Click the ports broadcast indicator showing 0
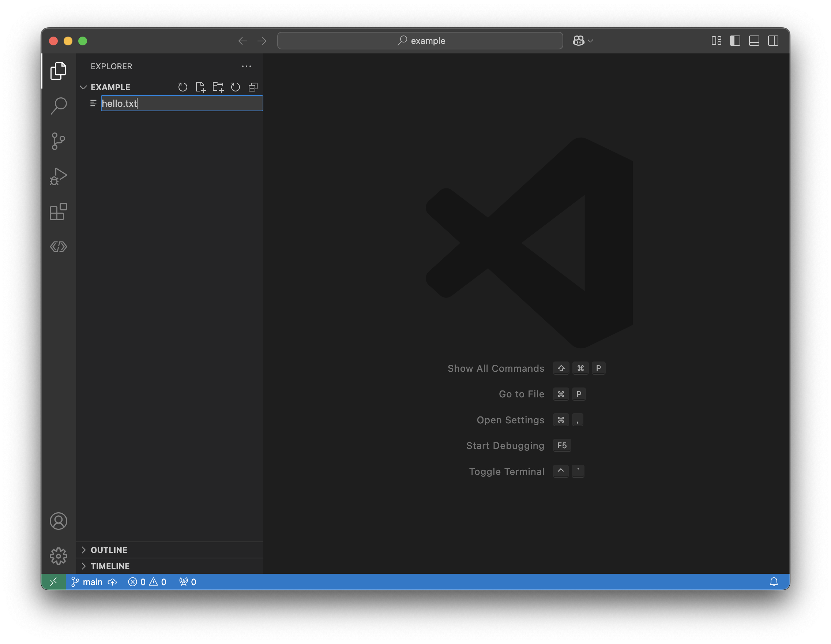The height and width of the screenshot is (644, 831). [188, 582]
